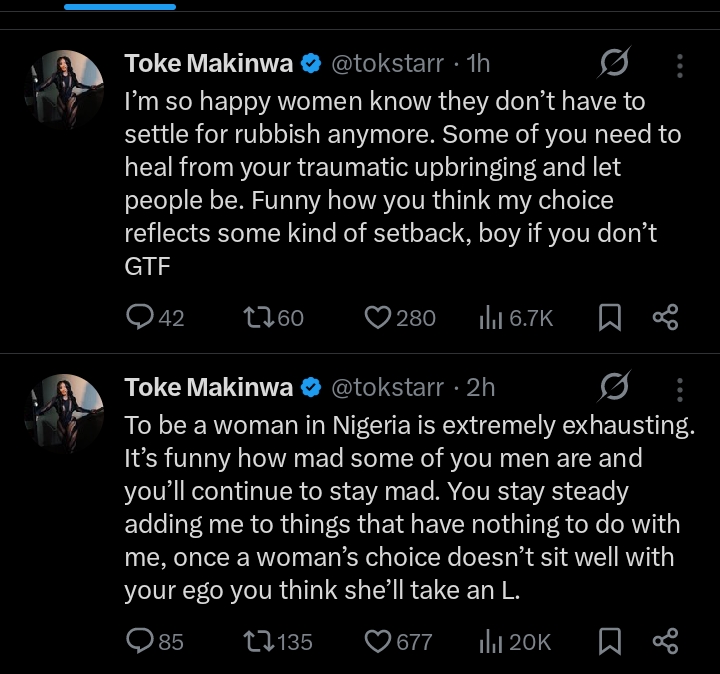This screenshot has height=674, width=720.
Task: Bookmark the 'woman in Nigeria' tweet
Action: 609,641
